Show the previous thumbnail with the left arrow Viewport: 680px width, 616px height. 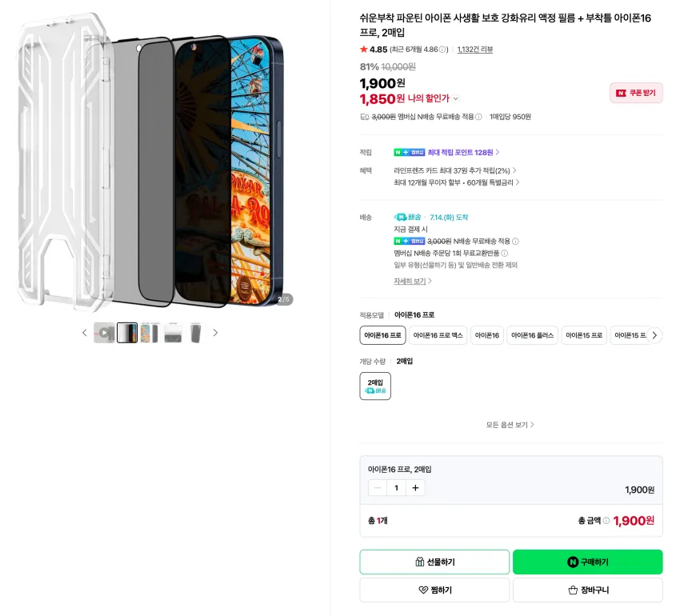tap(85, 333)
